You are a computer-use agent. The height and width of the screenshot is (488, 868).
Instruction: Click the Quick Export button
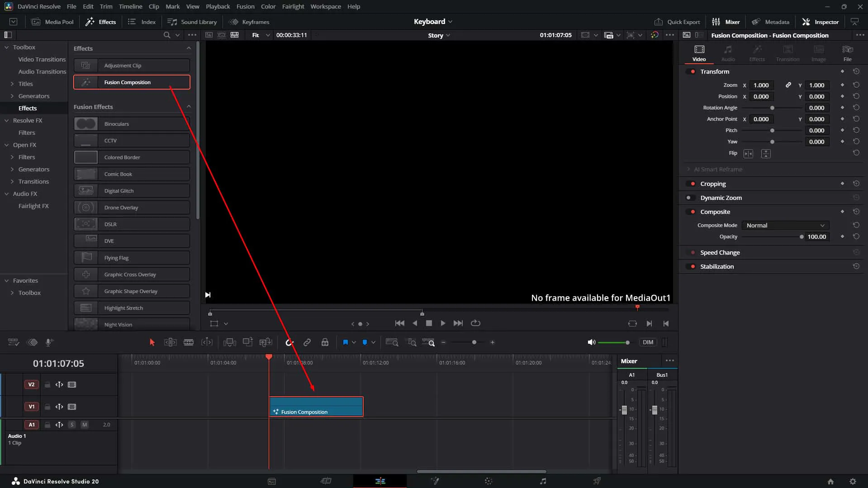click(x=677, y=22)
